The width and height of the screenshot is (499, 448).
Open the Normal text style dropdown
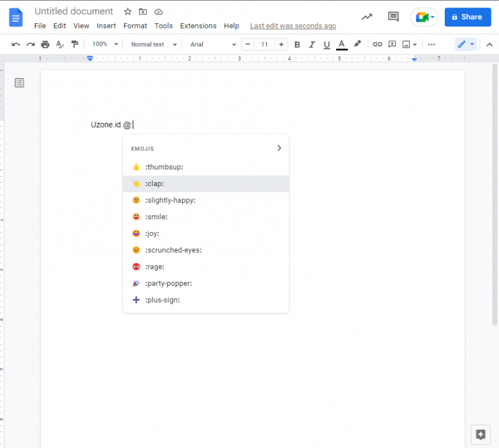pyautogui.click(x=153, y=44)
